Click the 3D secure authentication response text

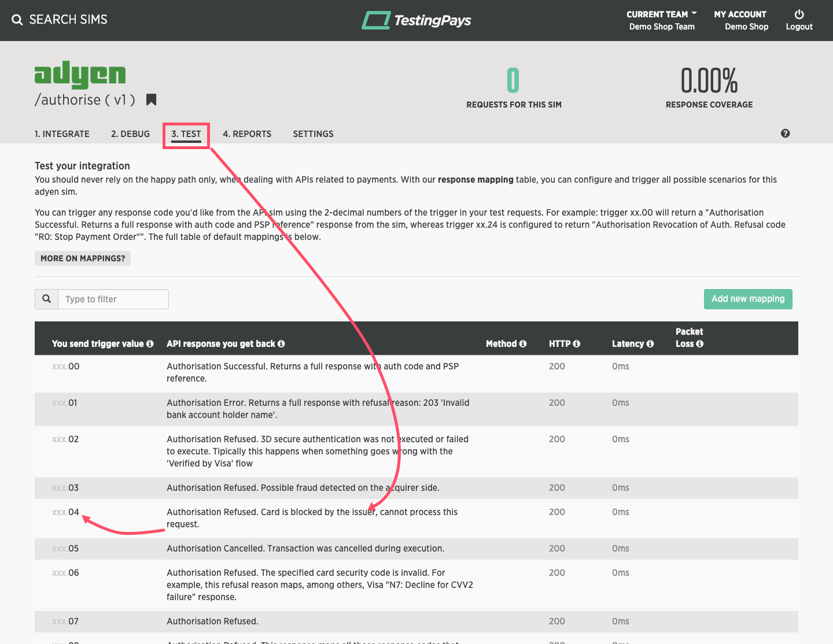[318, 451]
